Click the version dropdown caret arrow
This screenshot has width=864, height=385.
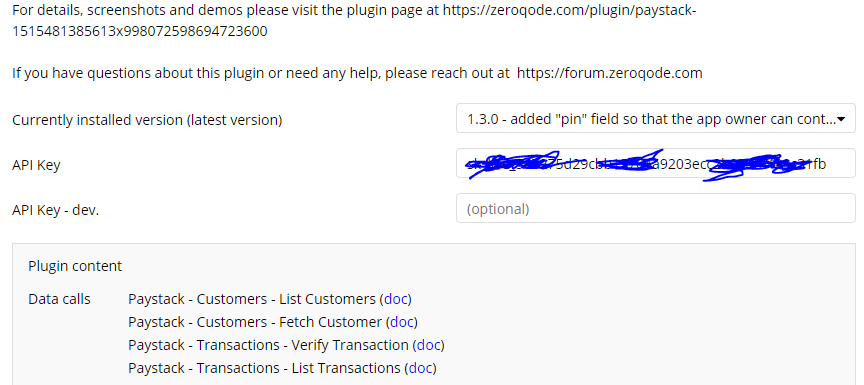(841, 119)
